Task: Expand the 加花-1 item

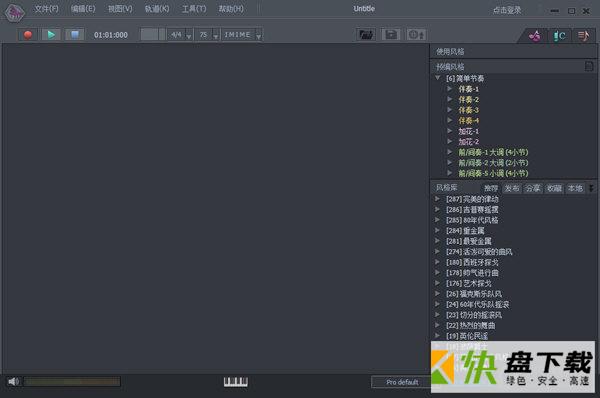Action: [450, 131]
